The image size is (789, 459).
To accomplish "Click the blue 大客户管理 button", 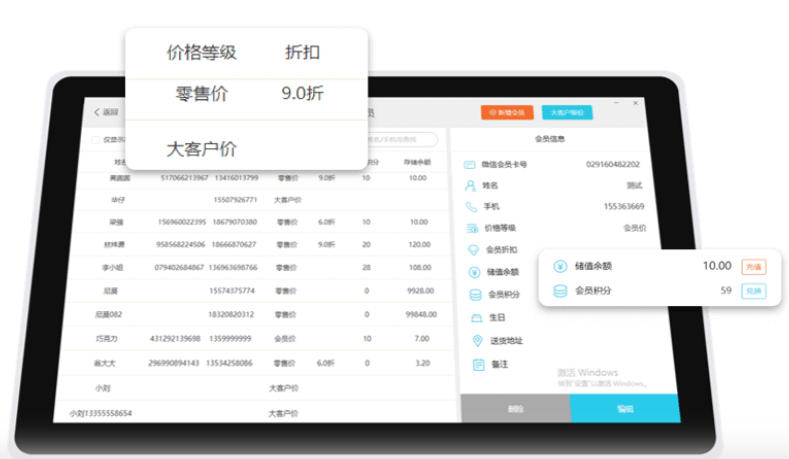I will tap(567, 112).
